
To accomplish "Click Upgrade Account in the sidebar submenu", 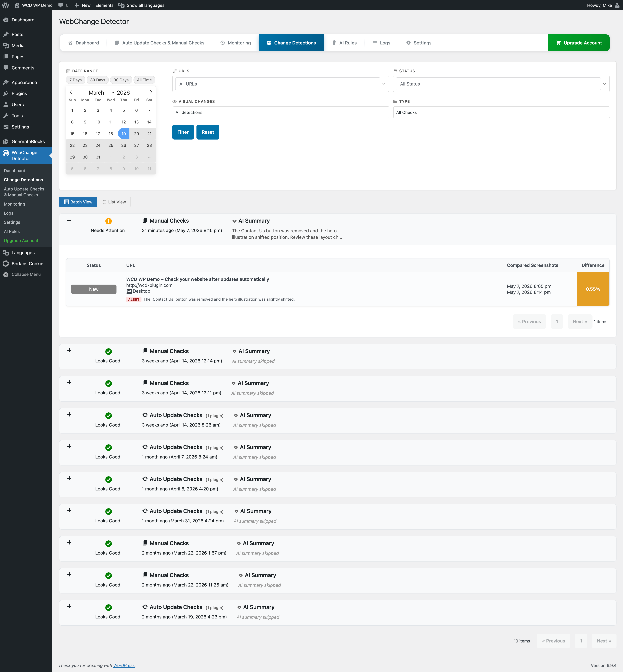I will (21, 241).
